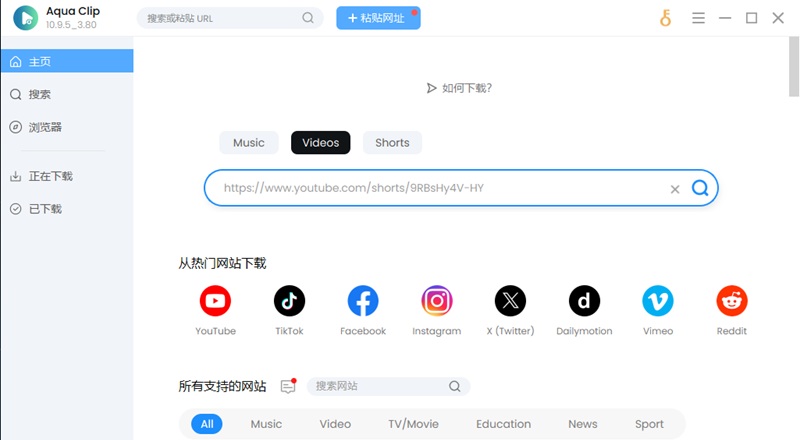Open the Reddit site icon
This screenshot has width=800, height=440.
(x=732, y=301)
